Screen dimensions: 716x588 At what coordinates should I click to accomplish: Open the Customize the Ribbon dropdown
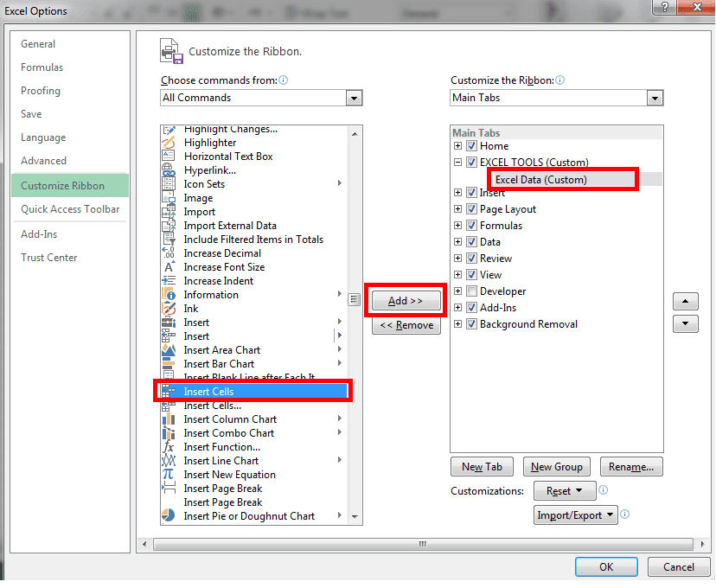pos(655,98)
